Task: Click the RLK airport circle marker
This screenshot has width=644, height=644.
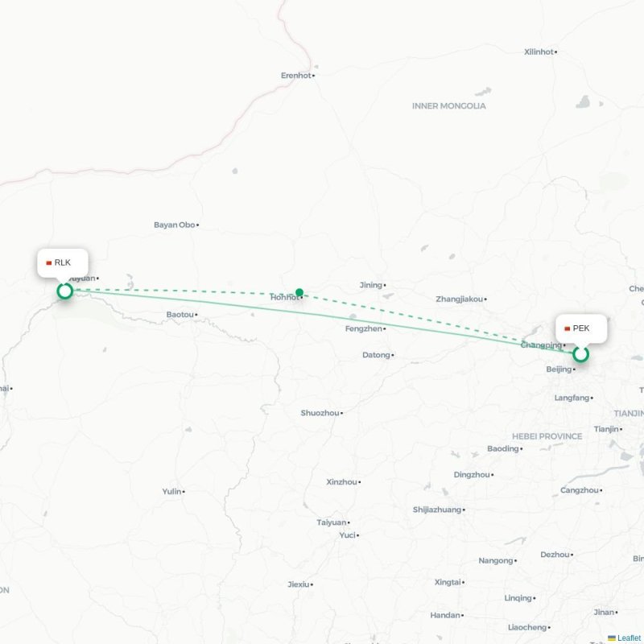Action: coord(65,291)
